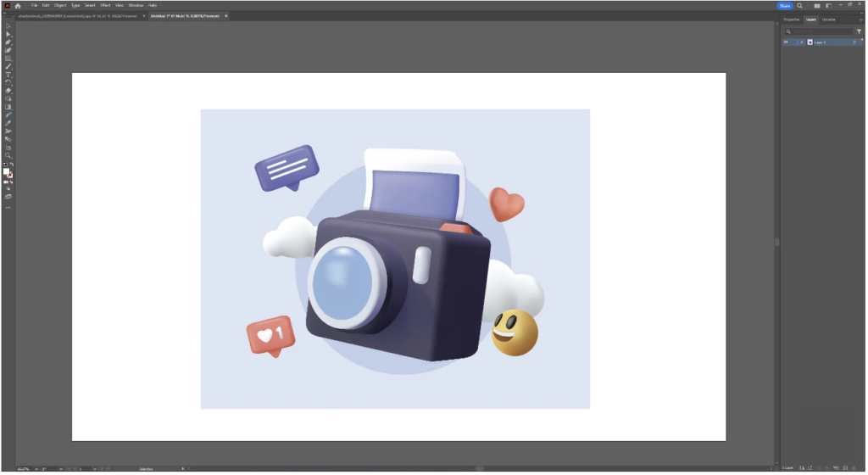This screenshot has height=475, width=868.
Task: Select the Direct Selection tool
Action: point(8,34)
